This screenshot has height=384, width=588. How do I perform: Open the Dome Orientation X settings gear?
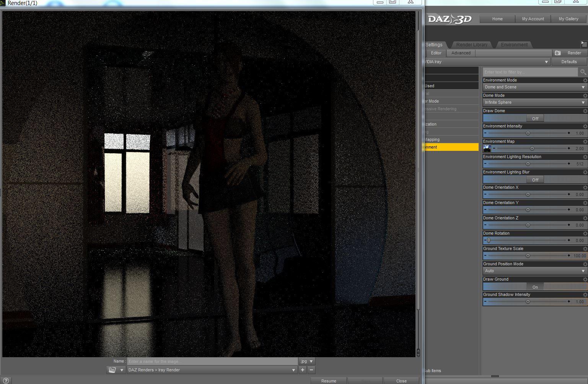click(x=585, y=188)
